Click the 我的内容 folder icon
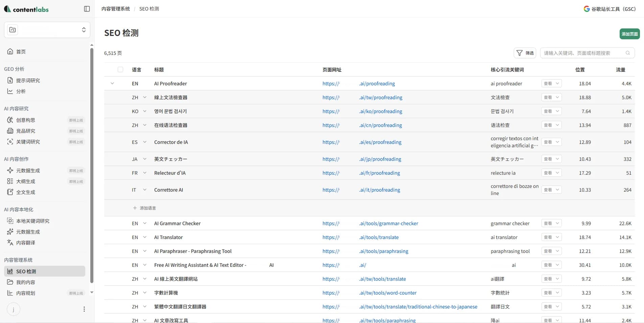 tap(10, 282)
